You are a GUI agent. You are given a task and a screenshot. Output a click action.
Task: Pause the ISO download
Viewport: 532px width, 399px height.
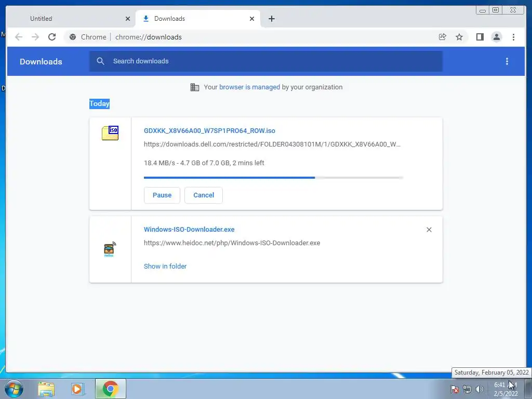(x=162, y=195)
